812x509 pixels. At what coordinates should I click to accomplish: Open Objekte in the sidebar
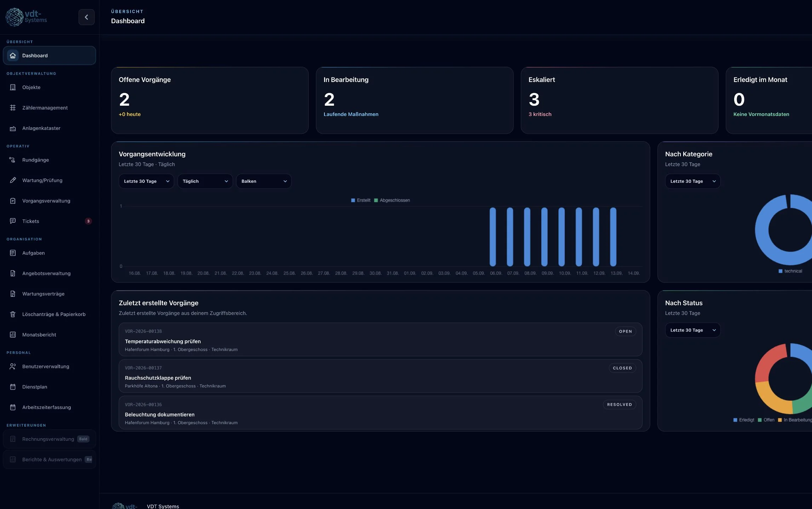(x=50, y=87)
